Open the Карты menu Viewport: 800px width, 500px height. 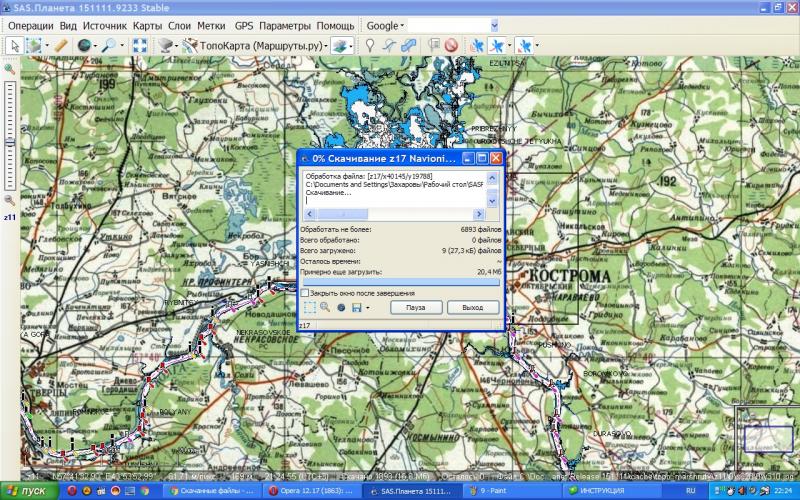pyautogui.click(x=147, y=26)
